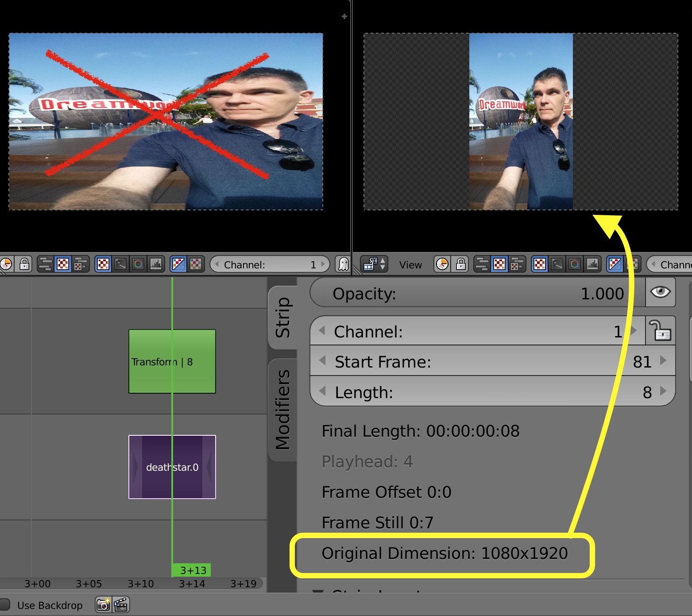Click the left preview's lock sync icon
This screenshot has width=692, height=616.
(x=24, y=264)
